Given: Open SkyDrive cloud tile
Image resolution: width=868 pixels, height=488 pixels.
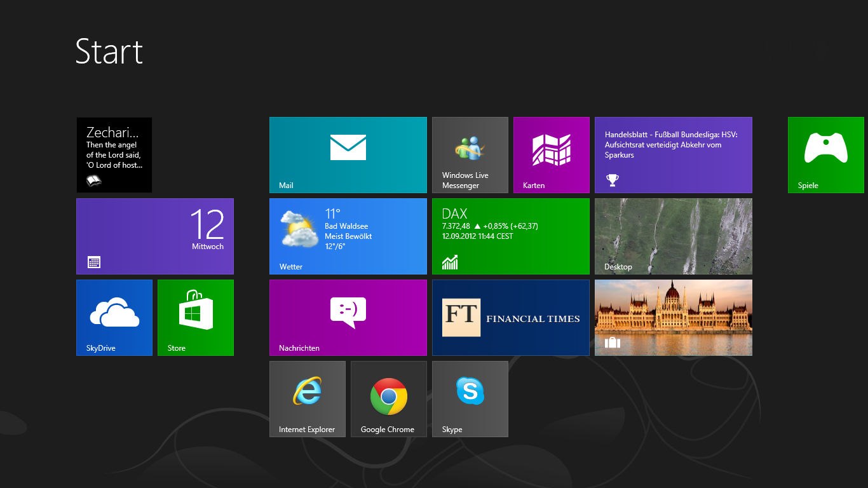Looking at the screenshot, I should (114, 317).
